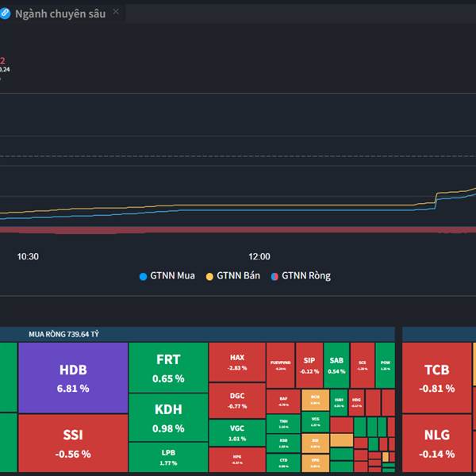The image size is (476, 476).
Task: Select the DGC treemap tile
Action: (237, 401)
